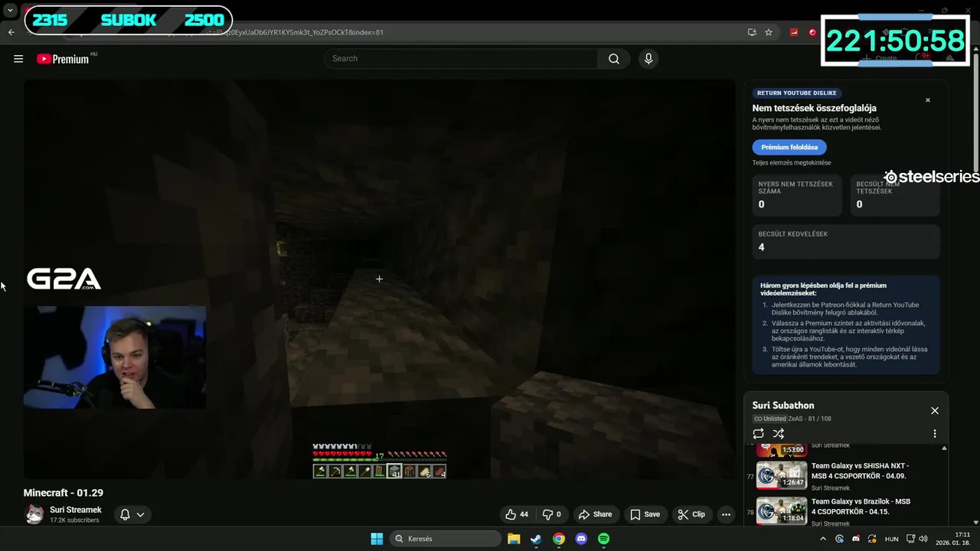This screenshot has height=551, width=980.
Task: Select Team Galaxy vs SHISHA NXT title
Action: (860, 471)
